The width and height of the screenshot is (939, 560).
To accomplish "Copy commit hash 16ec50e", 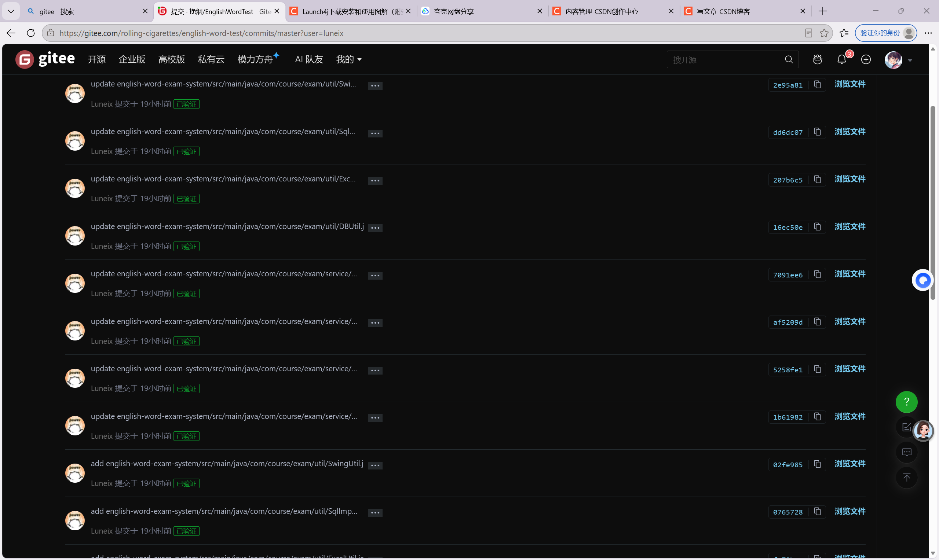I will click(818, 227).
